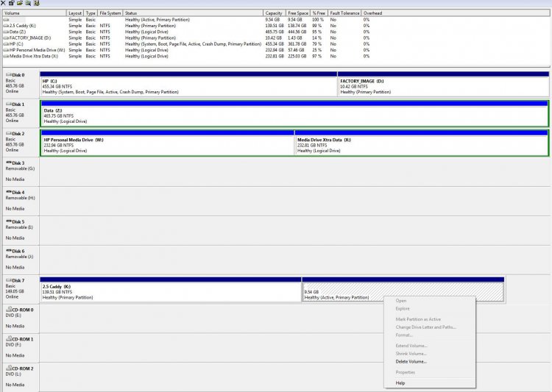This screenshot has width=552, height=392.
Task: Select the hatched 9.54 GB partition on Disk 7
Action: coord(403,289)
